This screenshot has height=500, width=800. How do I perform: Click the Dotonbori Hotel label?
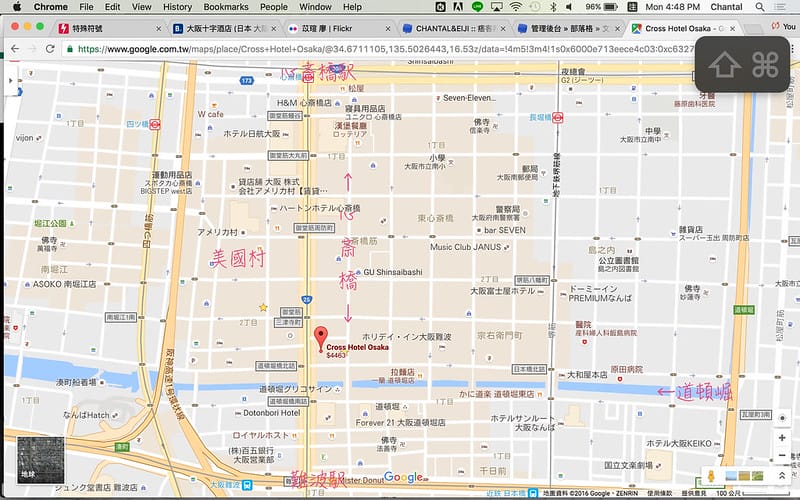click(x=271, y=413)
